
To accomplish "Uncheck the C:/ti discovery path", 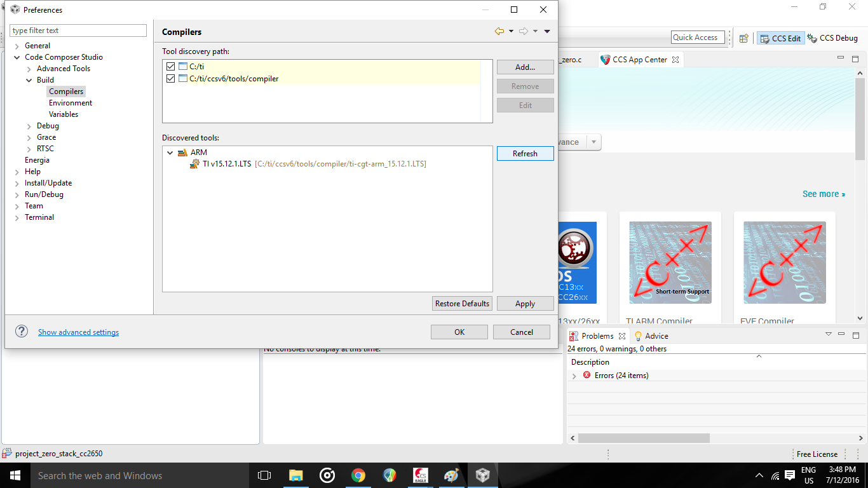I will (170, 67).
